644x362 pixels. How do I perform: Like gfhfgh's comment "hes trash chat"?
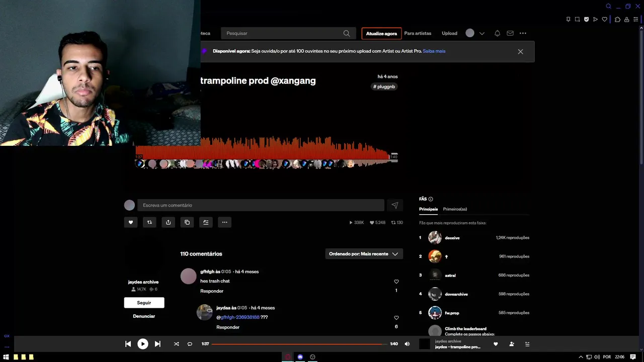click(x=396, y=282)
